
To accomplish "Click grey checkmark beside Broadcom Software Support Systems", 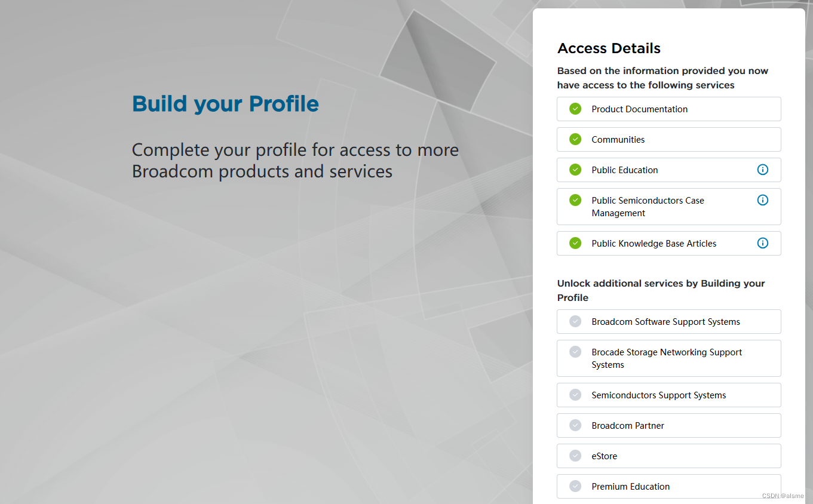I will click(x=575, y=321).
